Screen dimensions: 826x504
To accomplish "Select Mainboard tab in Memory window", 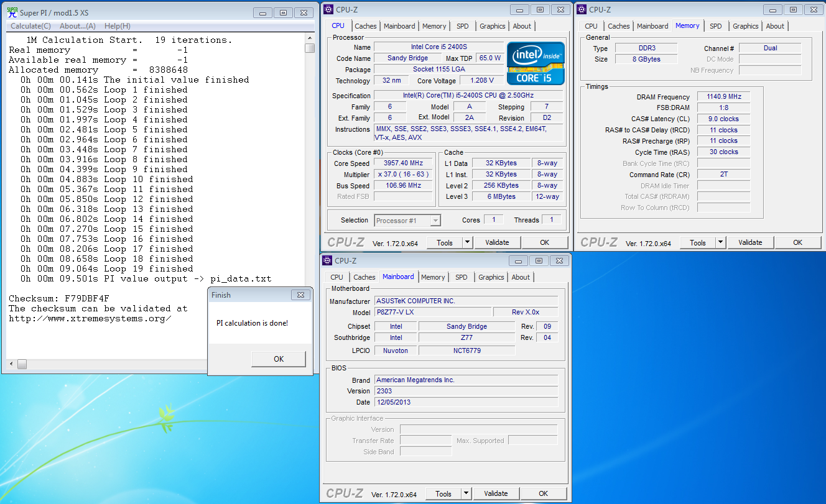I will pyautogui.click(x=652, y=26).
